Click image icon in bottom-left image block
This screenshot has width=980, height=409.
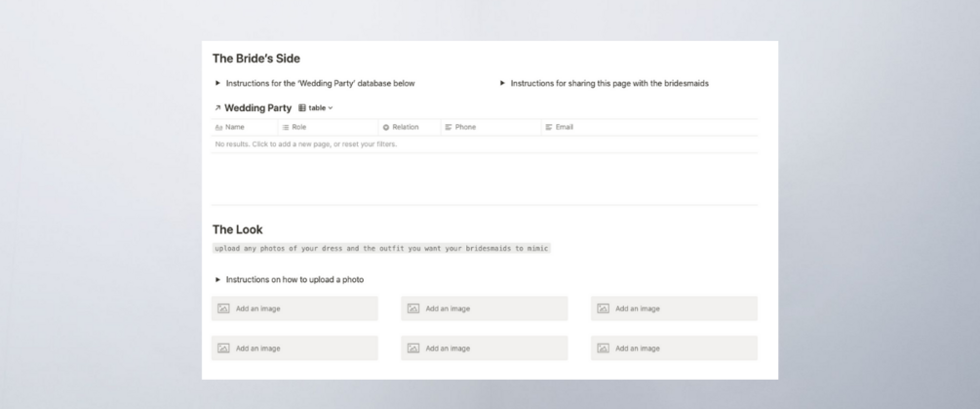(x=223, y=348)
